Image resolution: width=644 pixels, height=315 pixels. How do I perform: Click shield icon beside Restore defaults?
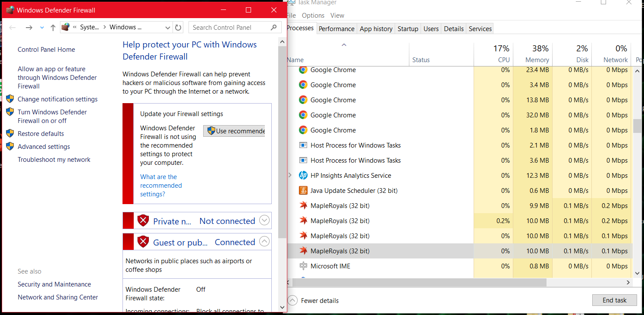pyautogui.click(x=10, y=133)
